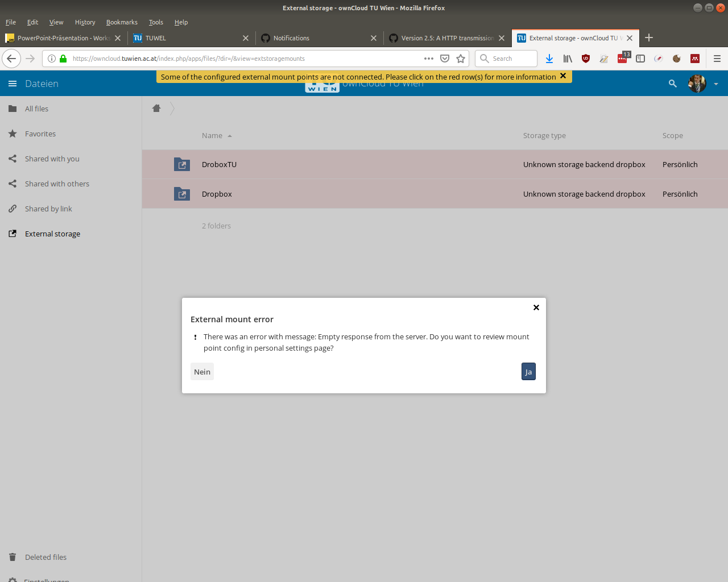
Task: Click the Save to Pocket icon
Action: (445, 59)
